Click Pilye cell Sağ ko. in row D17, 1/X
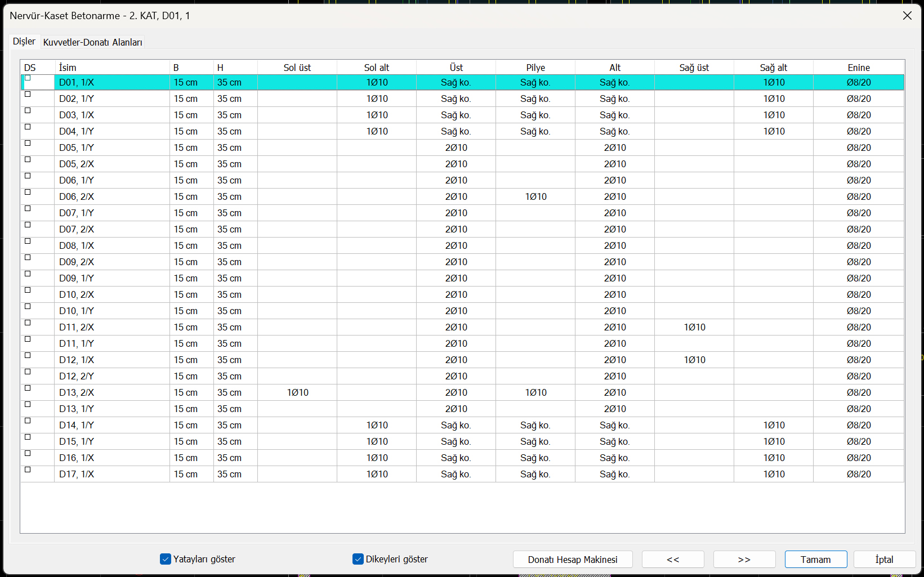This screenshot has width=924, height=577. click(x=535, y=474)
